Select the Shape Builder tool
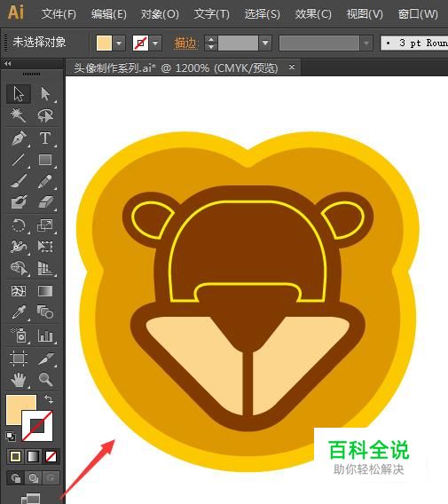The width and height of the screenshot is (448, 504). (19, 268)
